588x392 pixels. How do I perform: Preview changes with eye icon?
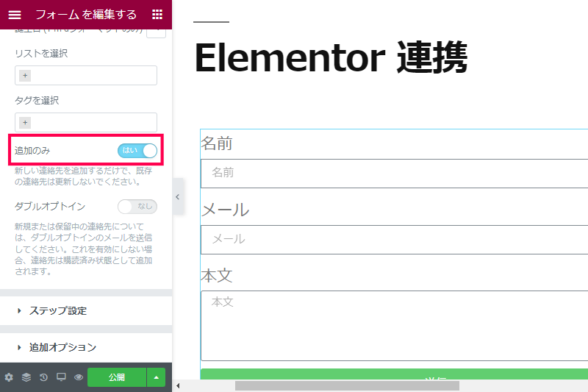[79, 377]
